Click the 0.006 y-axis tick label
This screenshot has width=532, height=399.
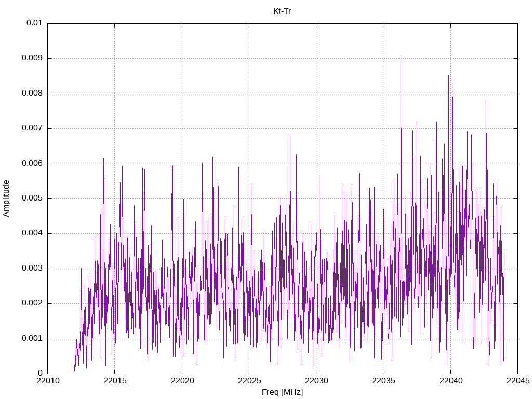tap(32, 164)
